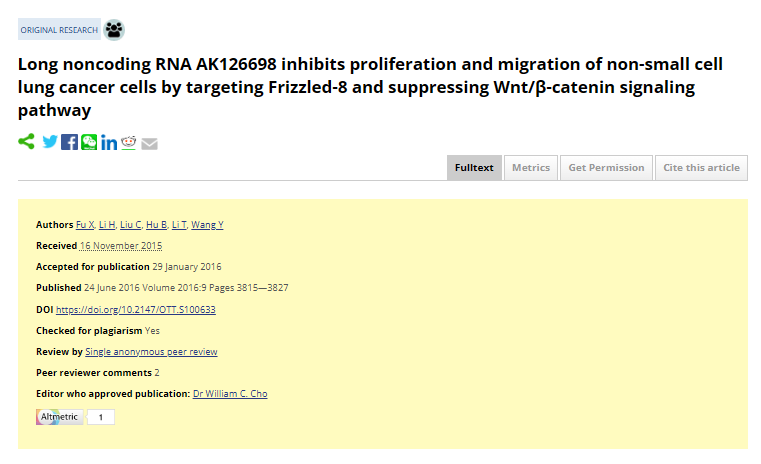Open author Wang Y link
This screenshot has height=464, width=761.
click(x=207, y=225)
